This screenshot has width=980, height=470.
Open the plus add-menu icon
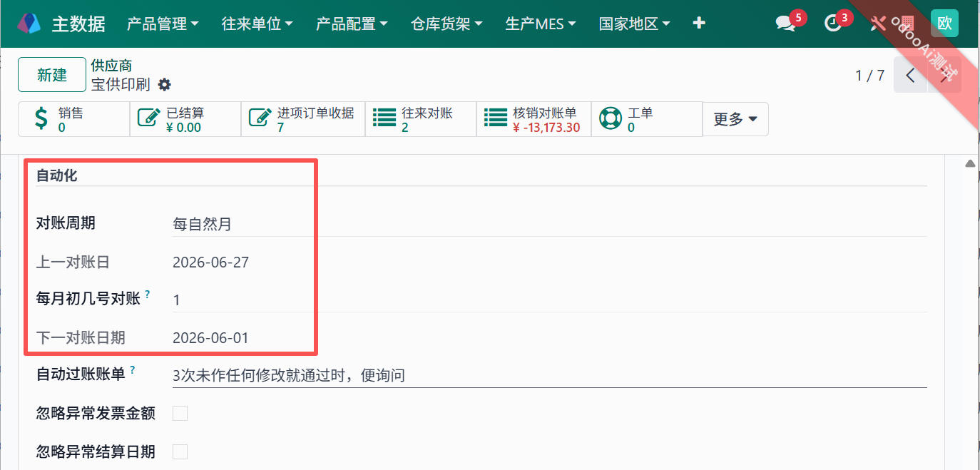coord(699,24)
